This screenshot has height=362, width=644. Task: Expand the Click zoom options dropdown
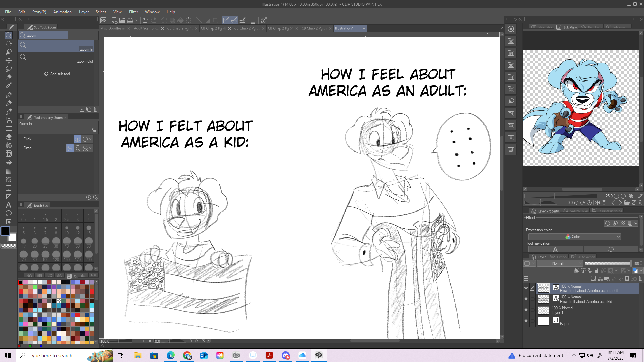click(91, 139)
